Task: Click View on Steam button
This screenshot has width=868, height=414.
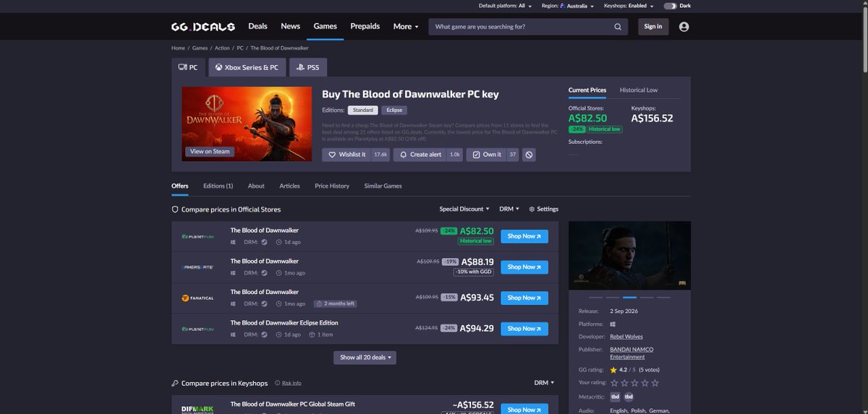Action: pyautogui.click(x=210, y=152)
